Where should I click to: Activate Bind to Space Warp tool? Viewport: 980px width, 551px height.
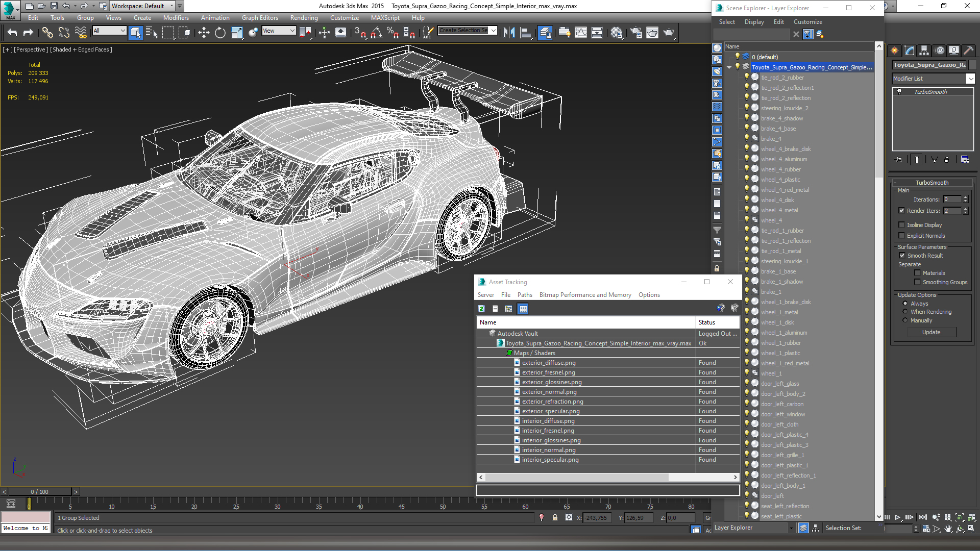(x=81, y=33)
